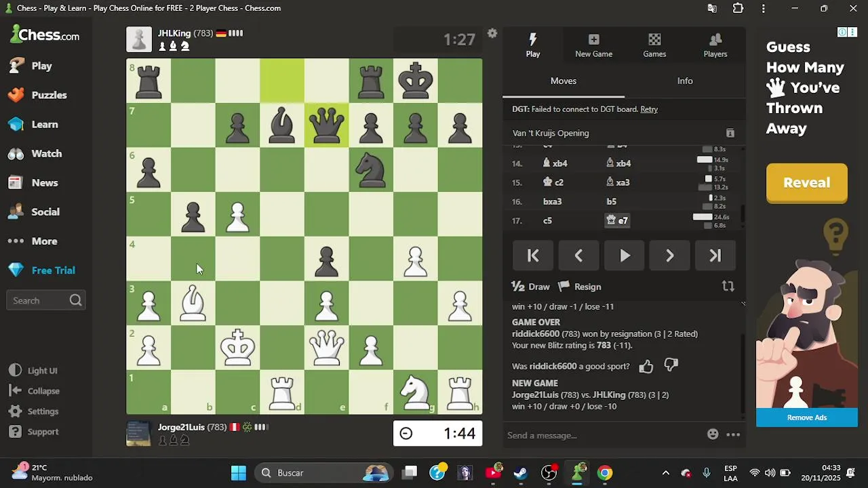The image size is (868, 488).
Task: Open the Learn sidebar menu
Action: 45,124
